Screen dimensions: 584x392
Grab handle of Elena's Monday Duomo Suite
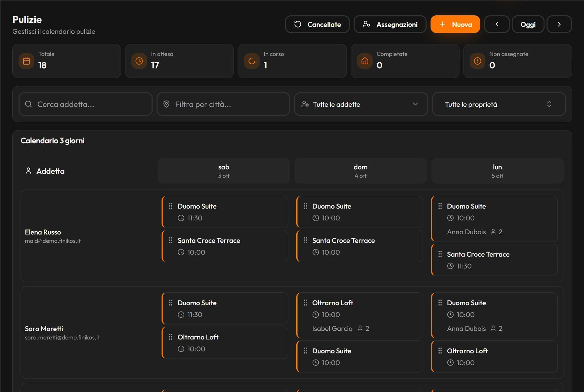click(440, 206)
